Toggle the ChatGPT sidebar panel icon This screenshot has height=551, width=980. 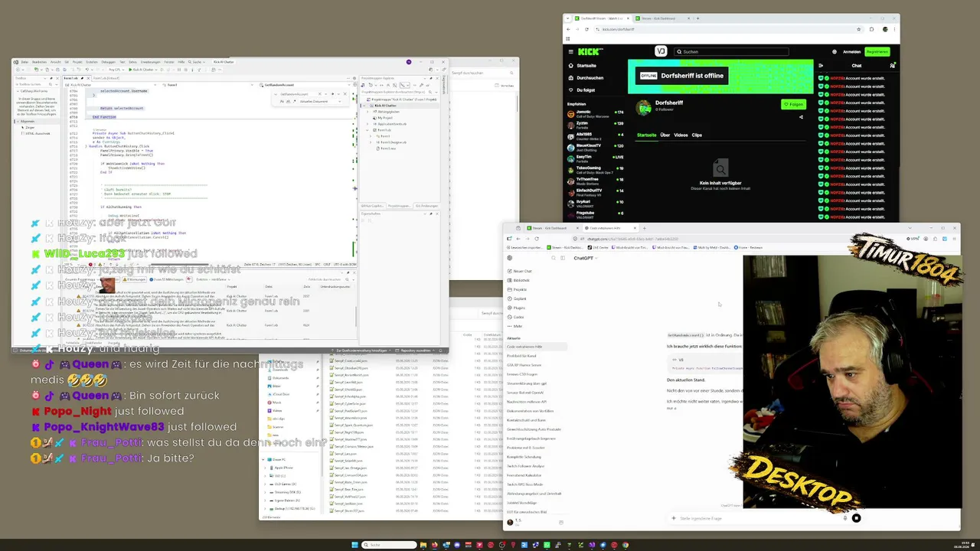563,258
